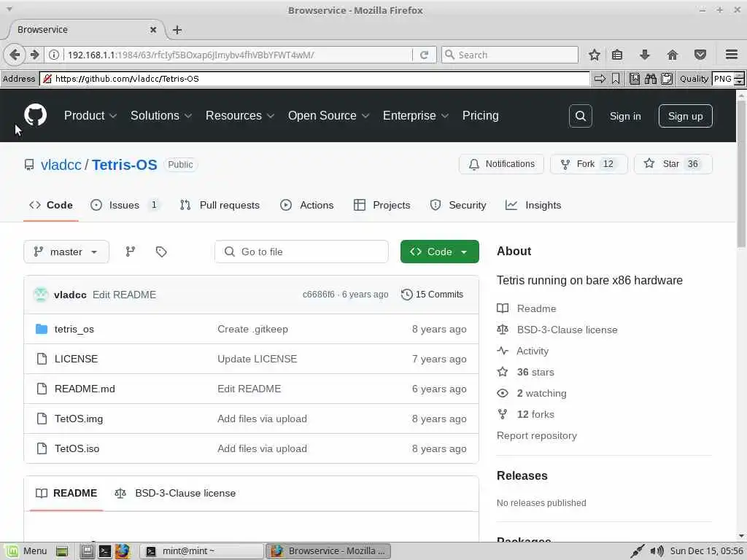
Task: Click the Notifications button
Action: [x=501, y=164]
